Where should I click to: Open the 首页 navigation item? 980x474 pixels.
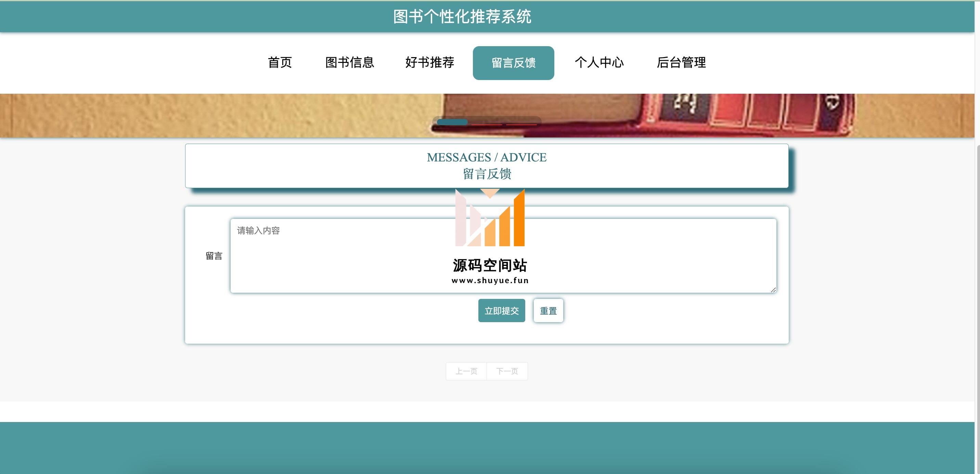[280, 63]
